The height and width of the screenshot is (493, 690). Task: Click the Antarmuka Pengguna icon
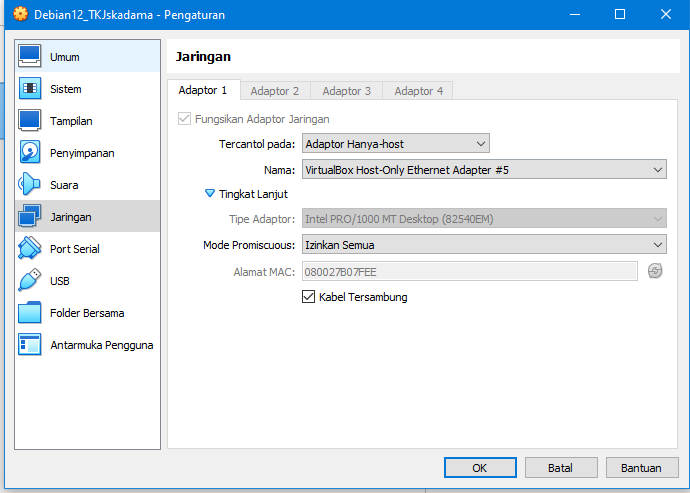point(30,345)
